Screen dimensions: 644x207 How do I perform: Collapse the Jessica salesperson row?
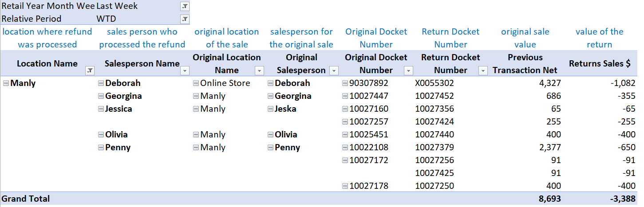[101, 109]
